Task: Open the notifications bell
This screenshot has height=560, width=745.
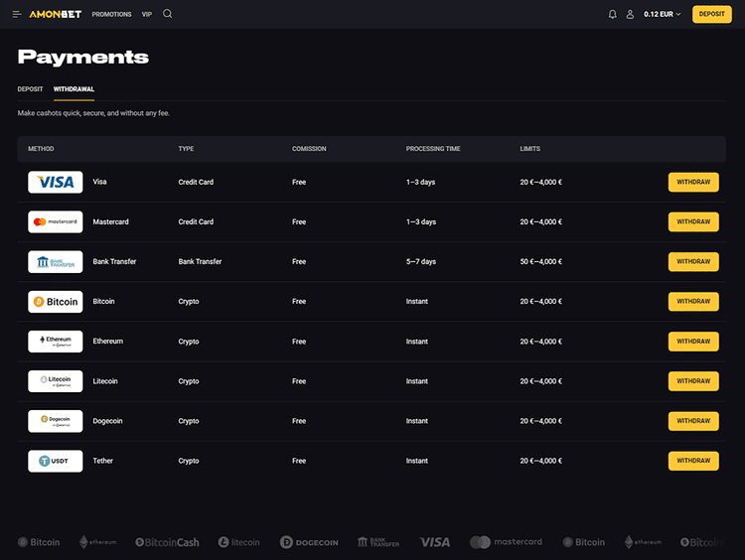Action: 613,14
